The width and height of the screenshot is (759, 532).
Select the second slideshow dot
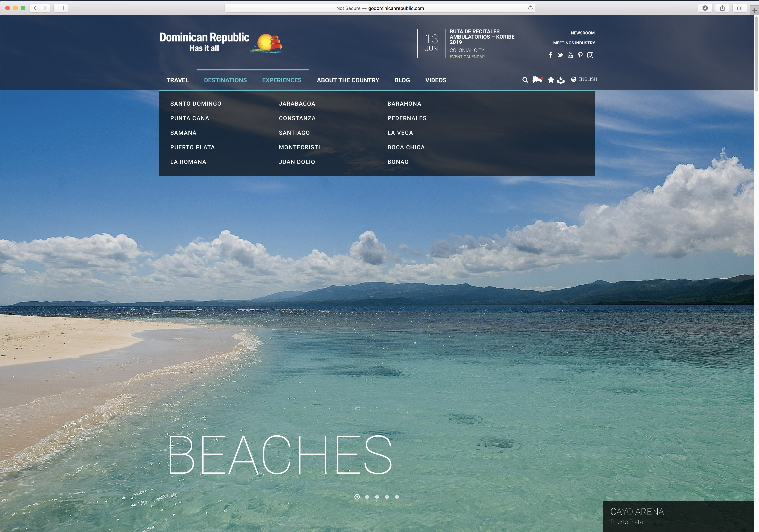(x=367, y=497)
